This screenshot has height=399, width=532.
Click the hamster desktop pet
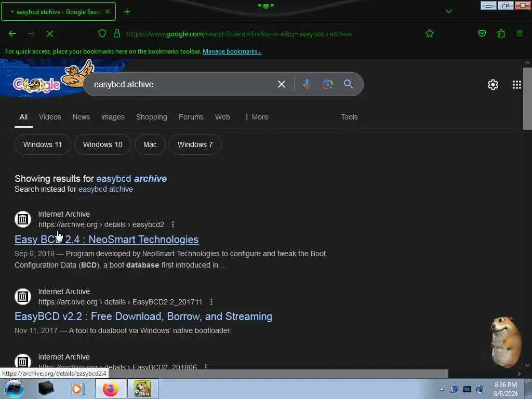point(506,342)
